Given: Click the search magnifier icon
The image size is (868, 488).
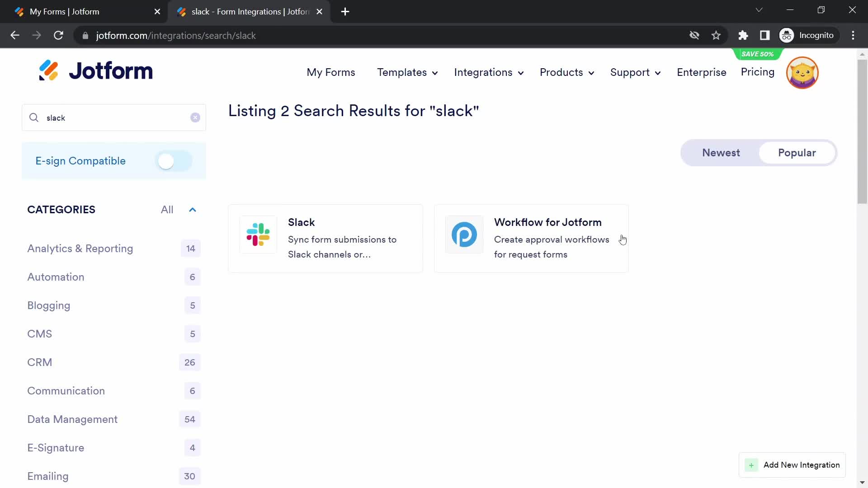Looking at the screenshot, I should 34,117.
